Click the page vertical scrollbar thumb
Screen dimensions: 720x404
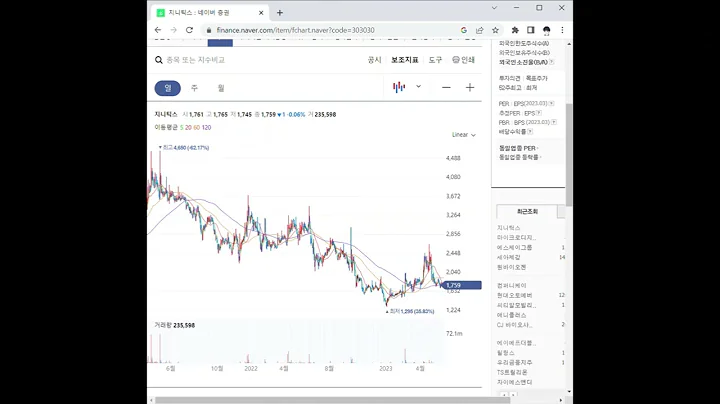tap(569, 155)
